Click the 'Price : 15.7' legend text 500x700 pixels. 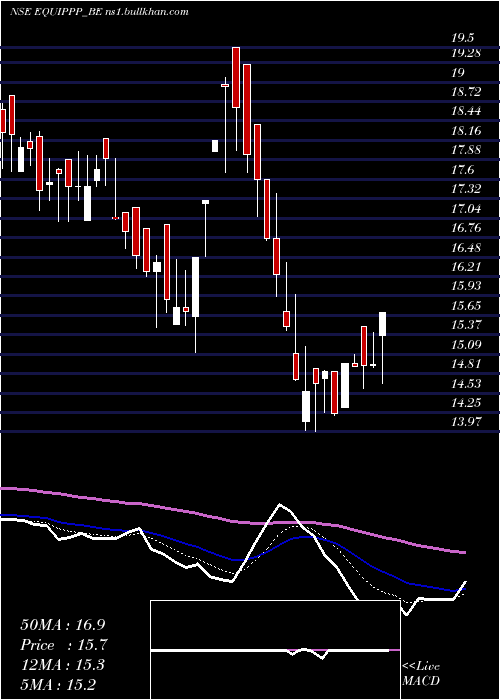(x=64, y=645)
